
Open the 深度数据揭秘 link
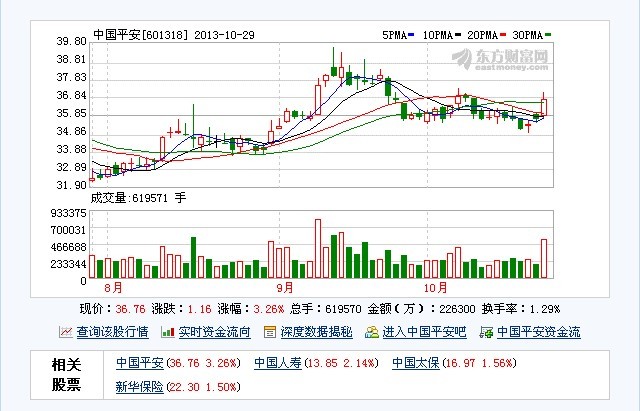click(x=316, y=332)
